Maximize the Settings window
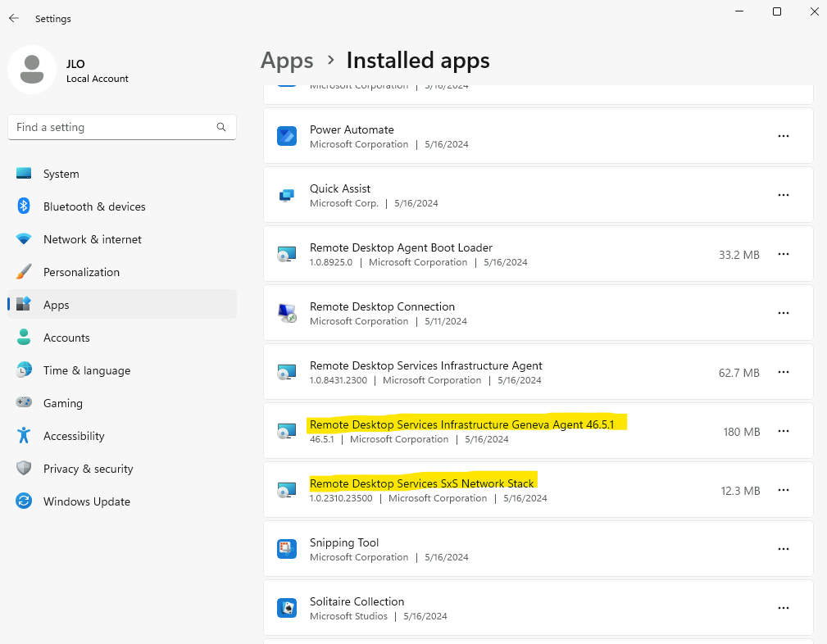The image size is (827, 644). 777,11
